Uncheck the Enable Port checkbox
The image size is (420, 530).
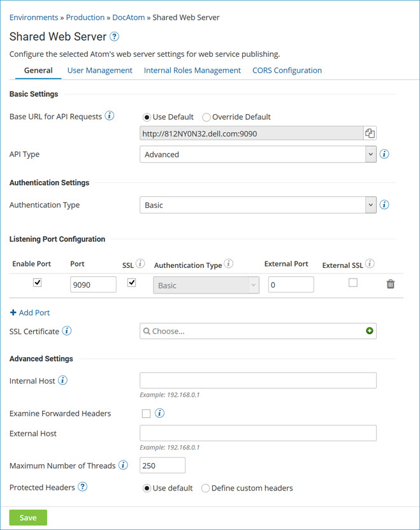[36, 282]
